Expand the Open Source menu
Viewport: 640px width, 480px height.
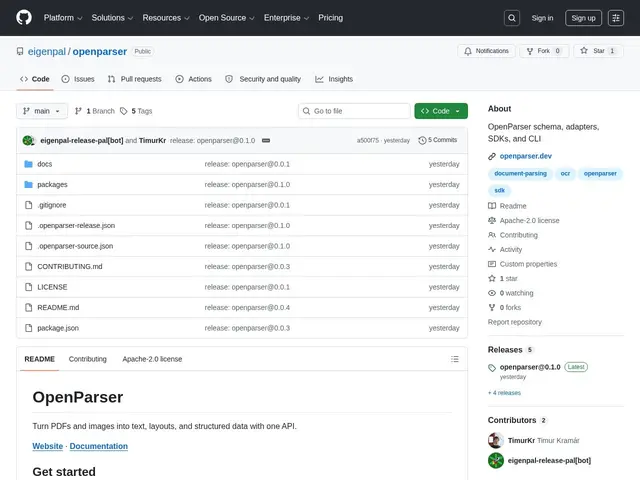pyautogui.click(x=227, y=18)
